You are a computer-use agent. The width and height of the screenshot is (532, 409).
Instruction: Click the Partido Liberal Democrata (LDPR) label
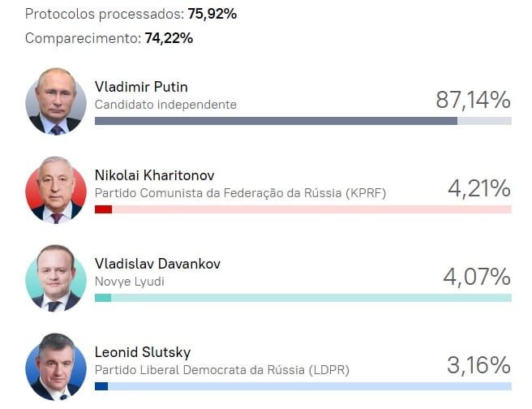[221, 370]
